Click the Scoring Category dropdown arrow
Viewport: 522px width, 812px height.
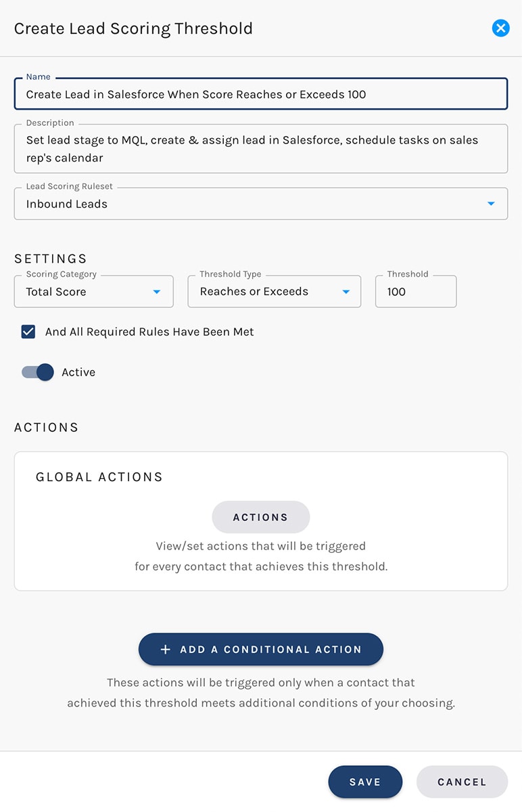157,292
